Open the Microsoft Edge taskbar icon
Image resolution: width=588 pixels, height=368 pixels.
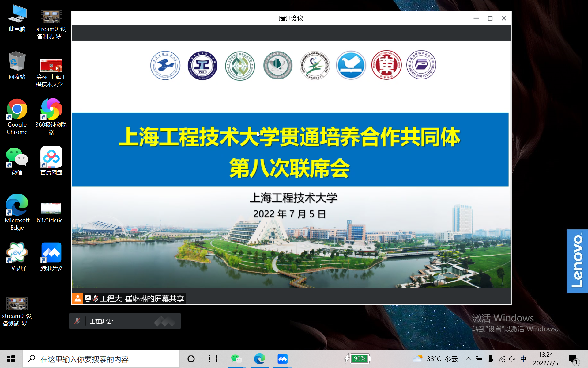pos(259,358)
